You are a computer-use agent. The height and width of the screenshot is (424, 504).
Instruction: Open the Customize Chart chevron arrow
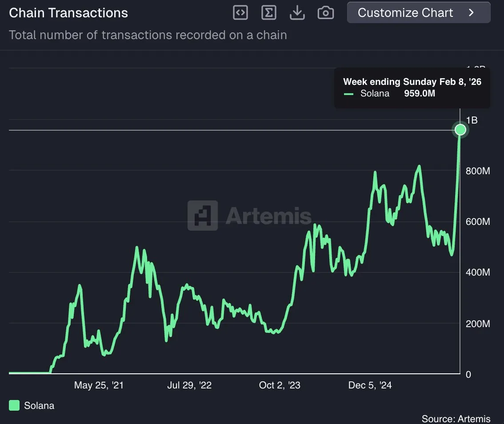point(471,12)
